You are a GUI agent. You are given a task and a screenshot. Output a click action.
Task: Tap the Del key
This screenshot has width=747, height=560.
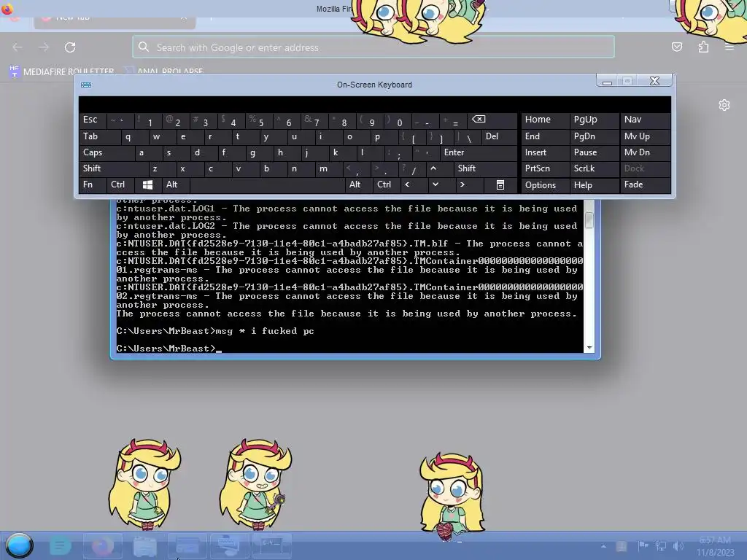[x=499, y=136]
